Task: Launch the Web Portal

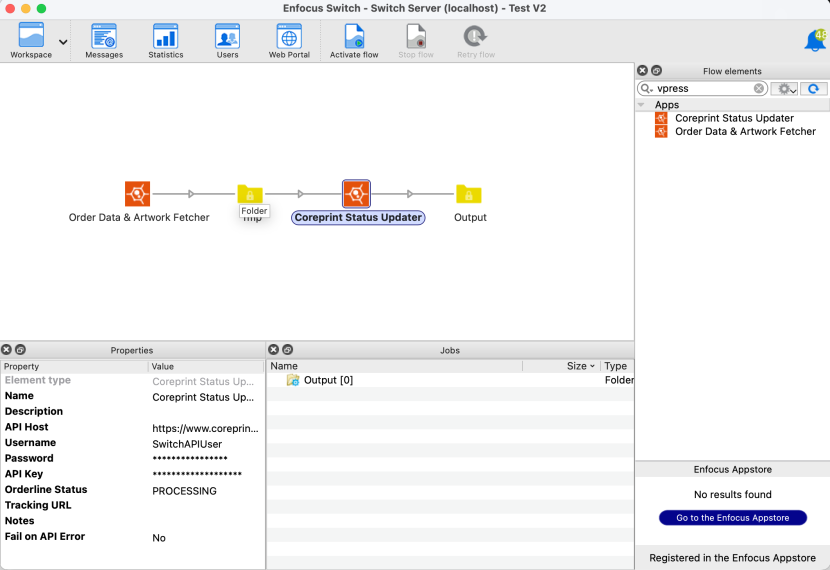Action: 289,39
